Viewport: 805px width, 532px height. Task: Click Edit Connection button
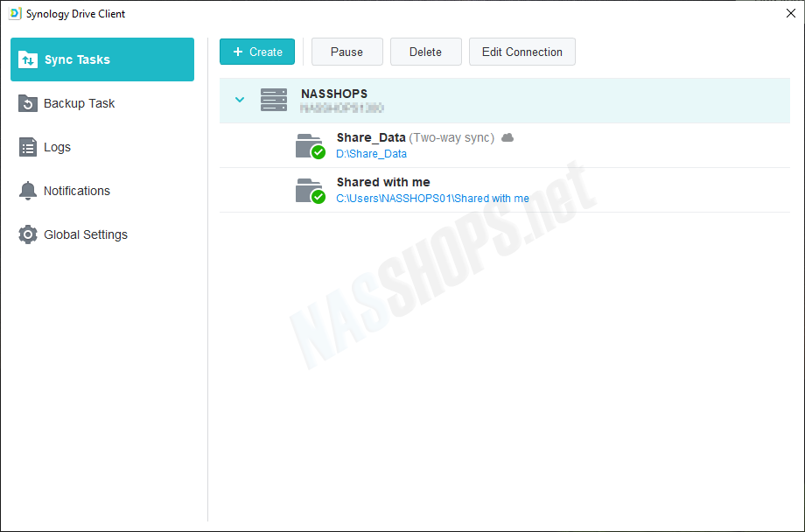click(x=522, y=52)
